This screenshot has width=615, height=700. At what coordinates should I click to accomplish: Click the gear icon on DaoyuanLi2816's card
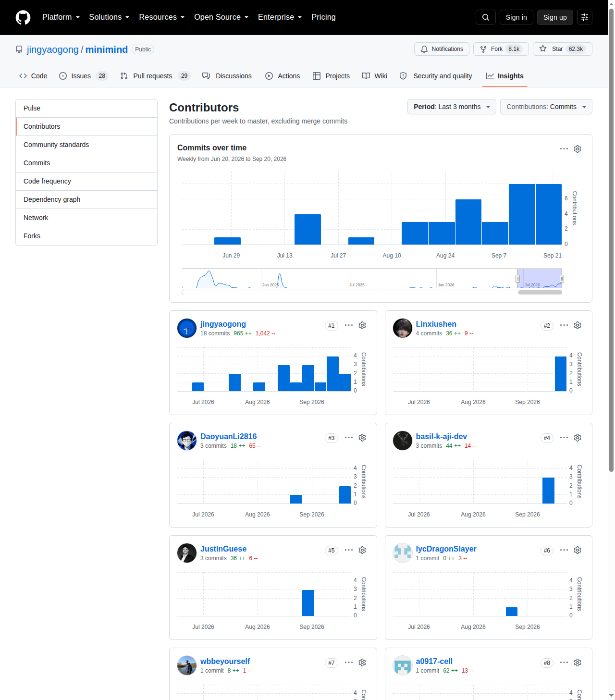pyautogui.click(x=362, y=438)
